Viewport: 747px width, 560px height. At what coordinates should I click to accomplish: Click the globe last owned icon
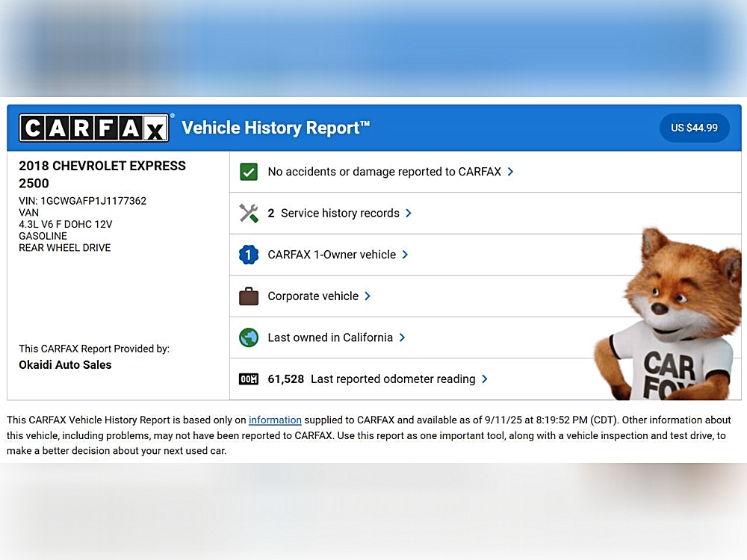point(249,337)
